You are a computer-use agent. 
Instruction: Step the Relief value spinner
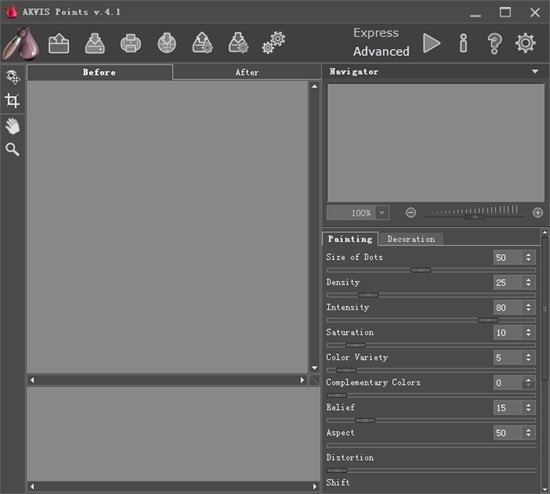coord(528,408)
